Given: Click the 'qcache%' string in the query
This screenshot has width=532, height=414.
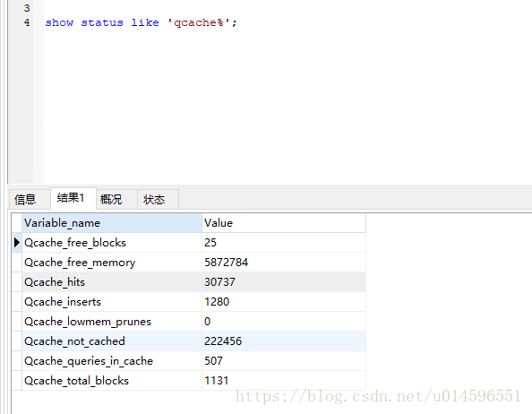Looking at the screenshot, I should click(199, 22).
